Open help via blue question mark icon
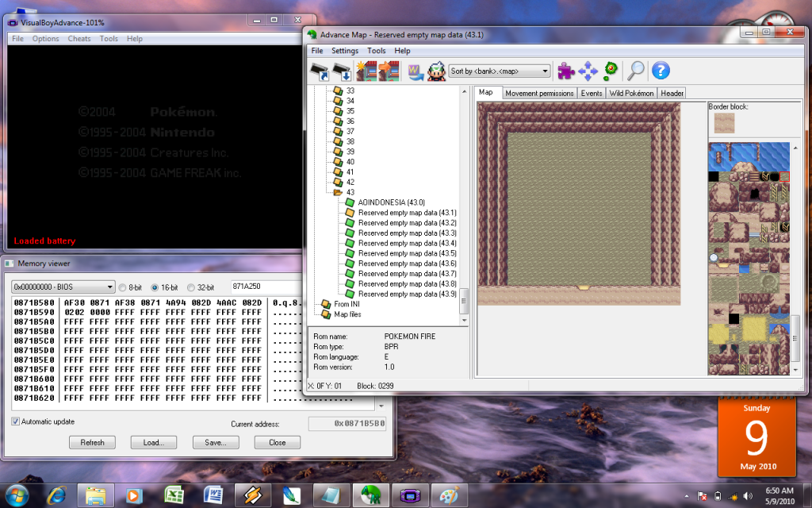Image resolution: width=812 pixels, height=508 pixels. [661, 71]
